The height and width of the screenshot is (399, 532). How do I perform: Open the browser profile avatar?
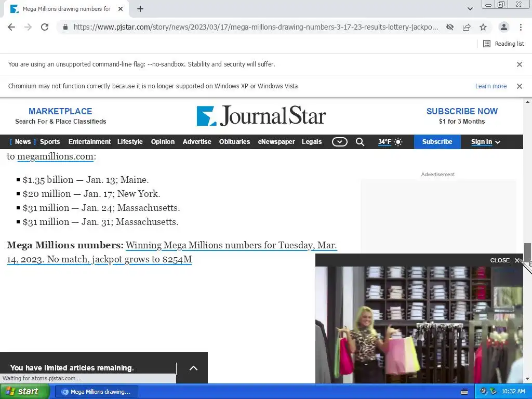(x=504, y=27)
